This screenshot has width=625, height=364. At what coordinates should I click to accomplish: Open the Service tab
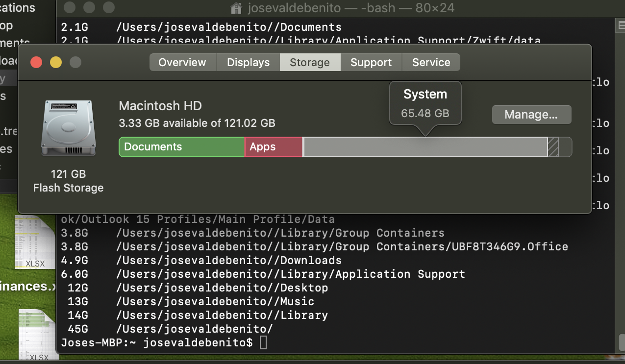[x=431, y=62]
